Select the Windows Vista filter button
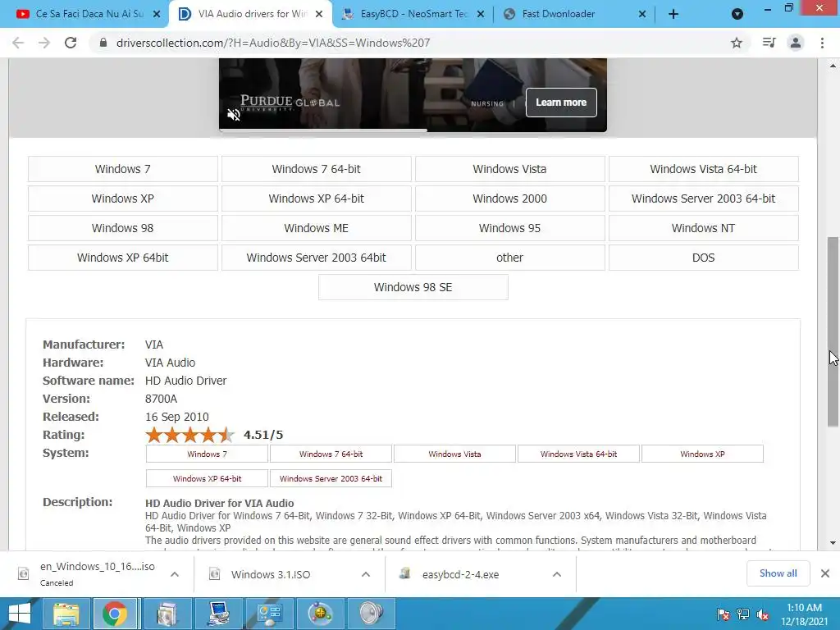The width and height of the screenshot is (840, 630). [509, 169]
